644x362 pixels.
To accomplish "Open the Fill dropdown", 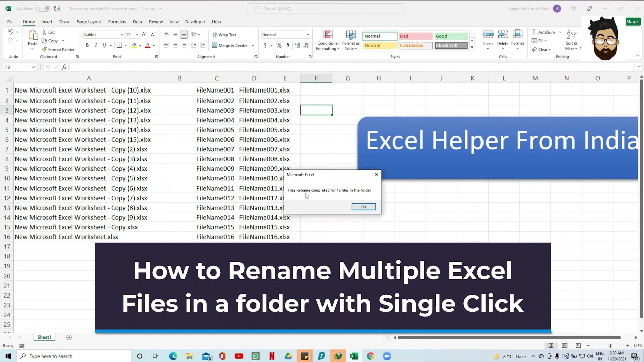I will coord(539,41).
